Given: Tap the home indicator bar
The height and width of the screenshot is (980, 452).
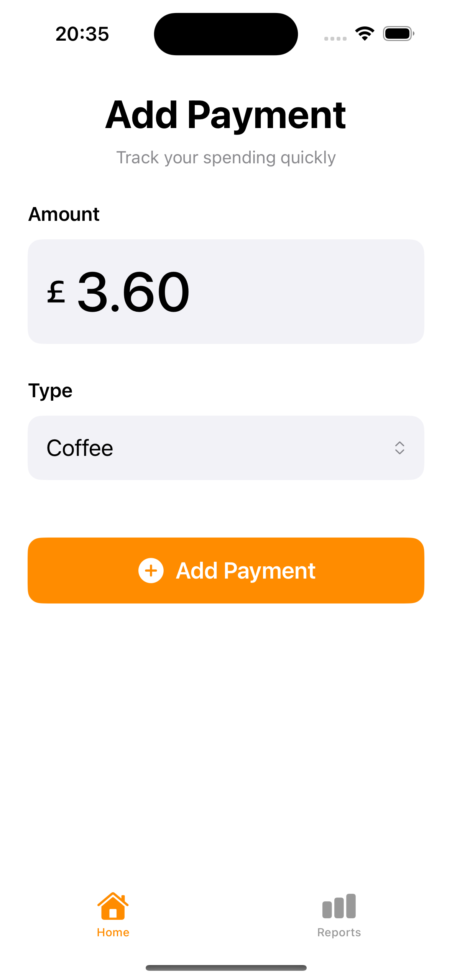Looking at the screenshot, I should tap(226, 968).
